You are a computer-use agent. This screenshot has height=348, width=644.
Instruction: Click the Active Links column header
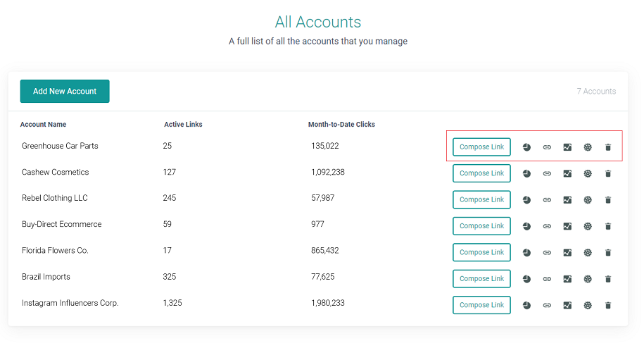[183, 125]
